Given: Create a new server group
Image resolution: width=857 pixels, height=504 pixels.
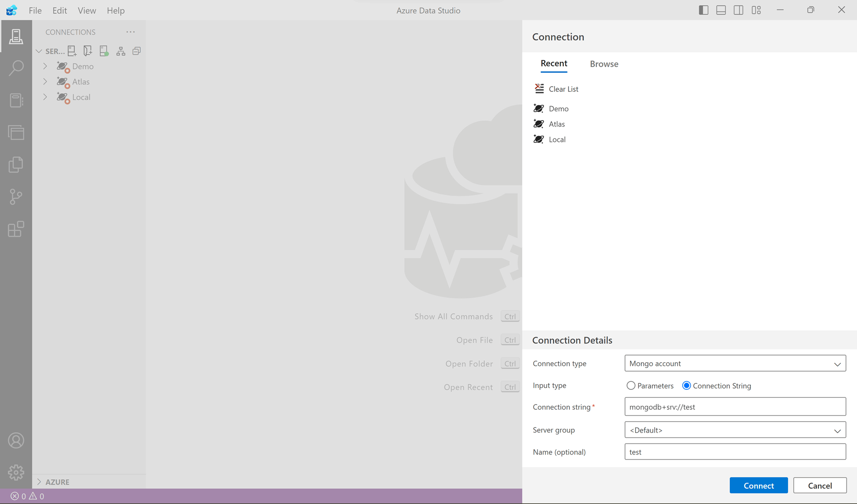Looking at the screenshot, I should coord(88,51).
